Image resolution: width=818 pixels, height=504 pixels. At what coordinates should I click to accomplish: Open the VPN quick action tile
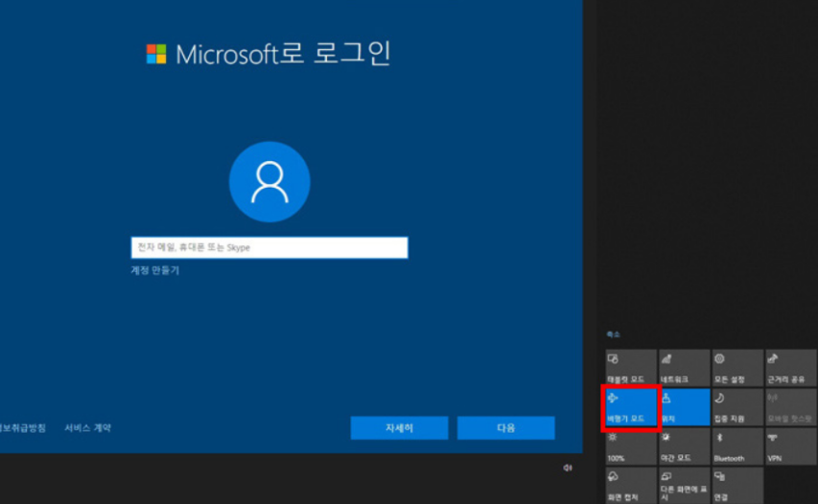click(791, 447)
